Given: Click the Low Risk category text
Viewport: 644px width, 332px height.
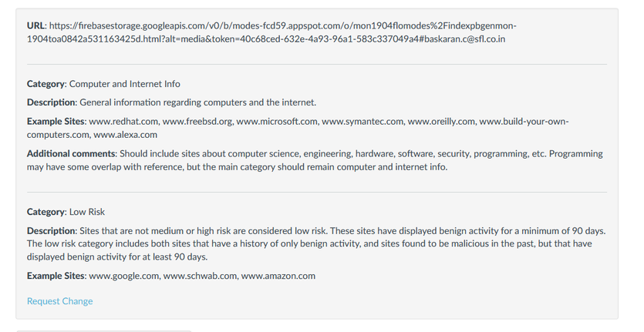Looking at the screenshot, I should click(x=87, y=212).
